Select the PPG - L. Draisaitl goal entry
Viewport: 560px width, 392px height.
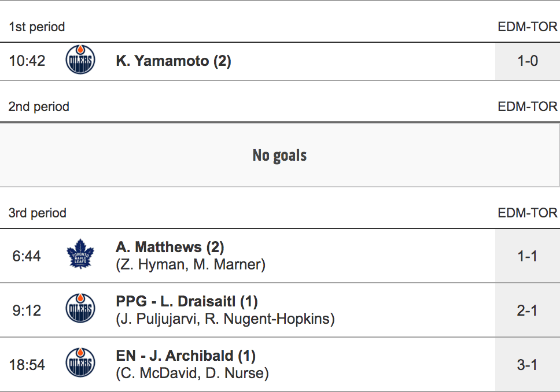point(187,302)
